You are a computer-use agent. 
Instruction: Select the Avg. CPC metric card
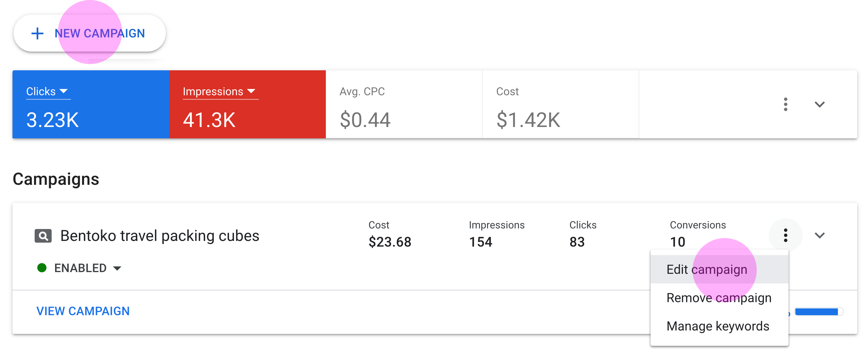point(403,104)
